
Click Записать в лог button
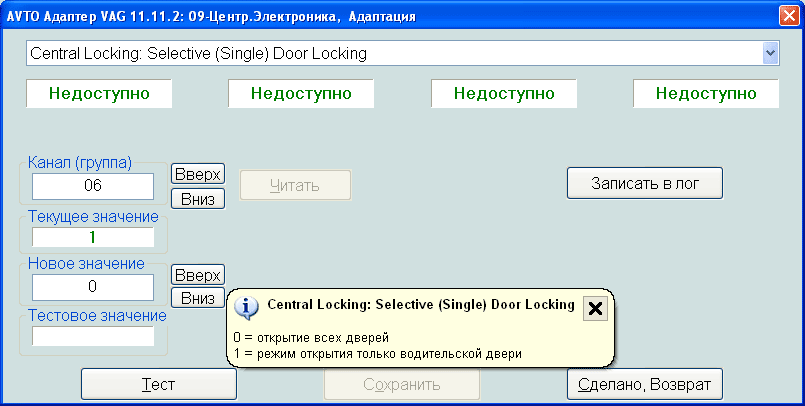tap(644, 183)
